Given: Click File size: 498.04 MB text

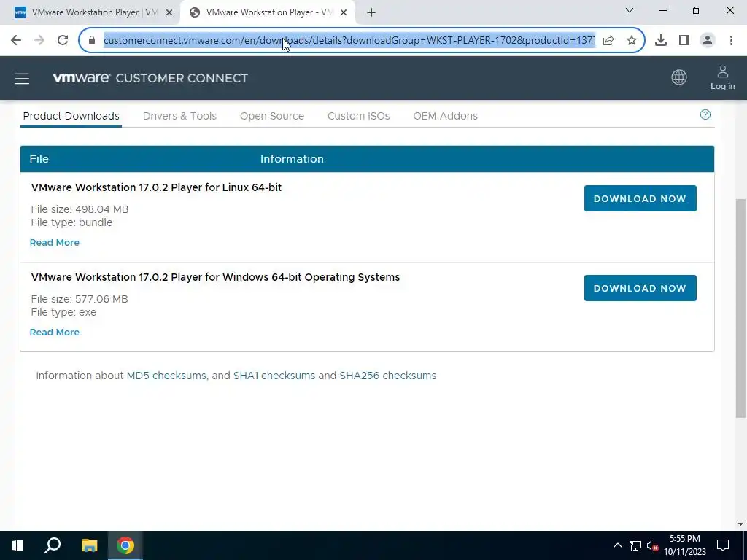Looking at the screenshot, I should (x=80, y=209).
